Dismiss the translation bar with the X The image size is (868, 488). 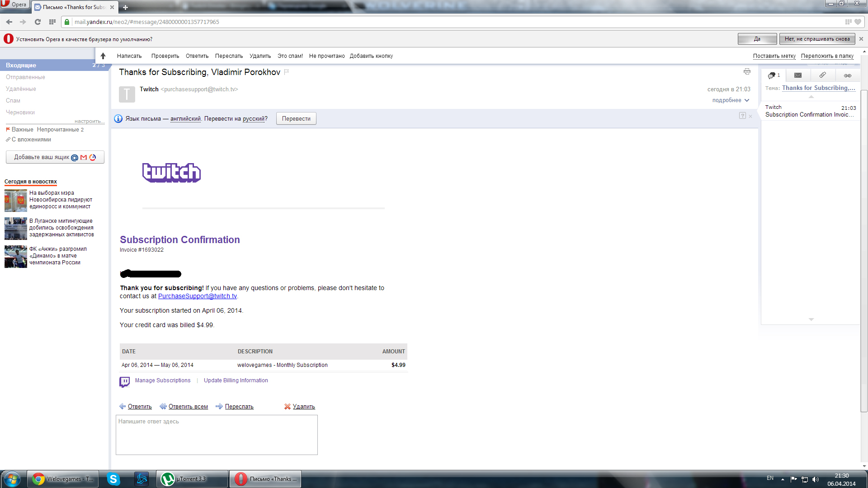coord(750,117)
